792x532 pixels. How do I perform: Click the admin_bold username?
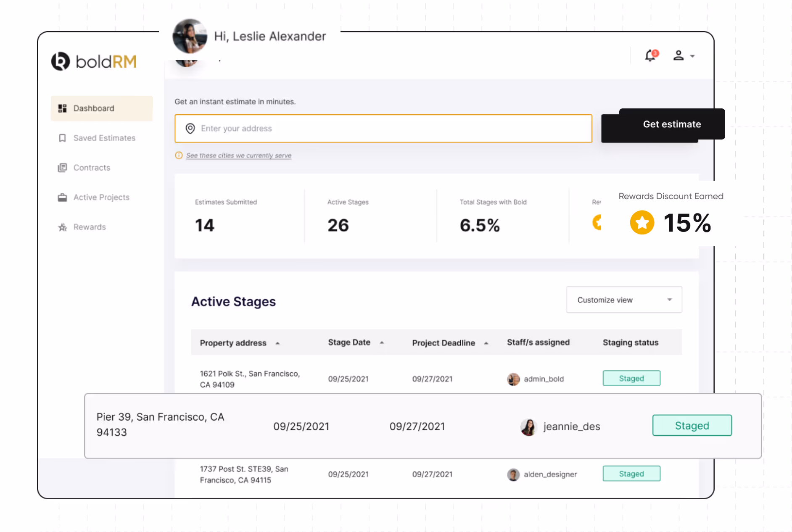click(544, 379)
